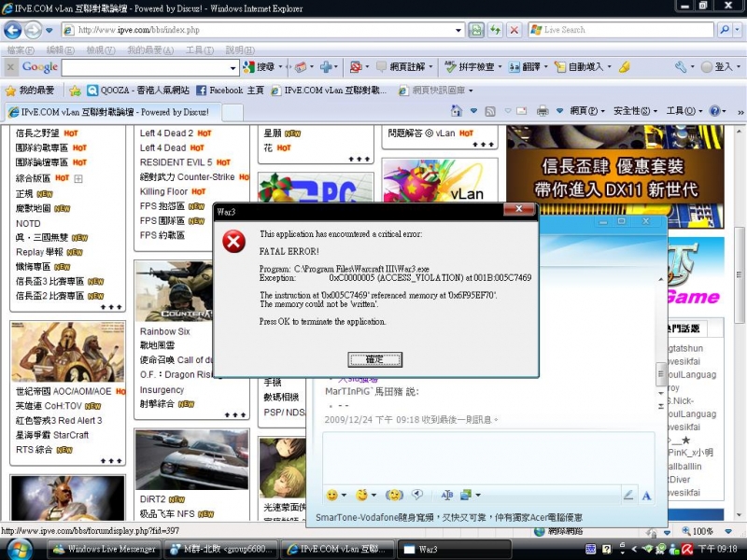Click the 拼字檢查 spell check icon on Google Toolbar
This screenshot has width=747, height=560.
[451, 66]
